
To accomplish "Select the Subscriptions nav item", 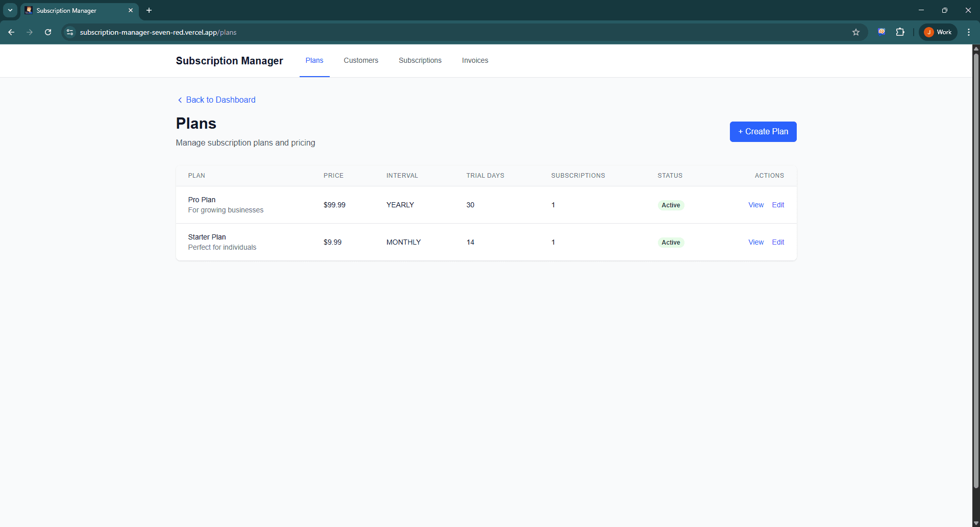I will [420, 60].
